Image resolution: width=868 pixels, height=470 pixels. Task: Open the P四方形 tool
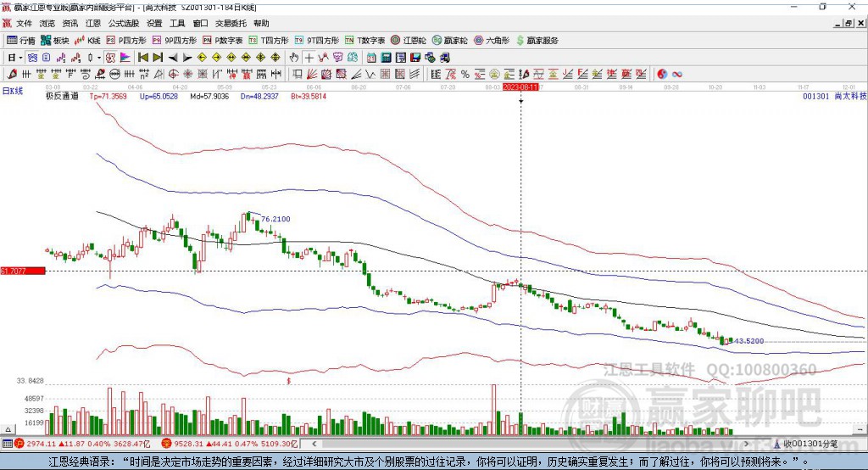[126, 41]
